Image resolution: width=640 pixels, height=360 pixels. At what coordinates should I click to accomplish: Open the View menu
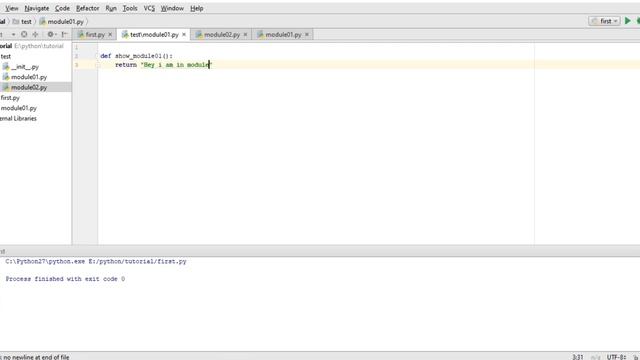[x=11, y=8]
